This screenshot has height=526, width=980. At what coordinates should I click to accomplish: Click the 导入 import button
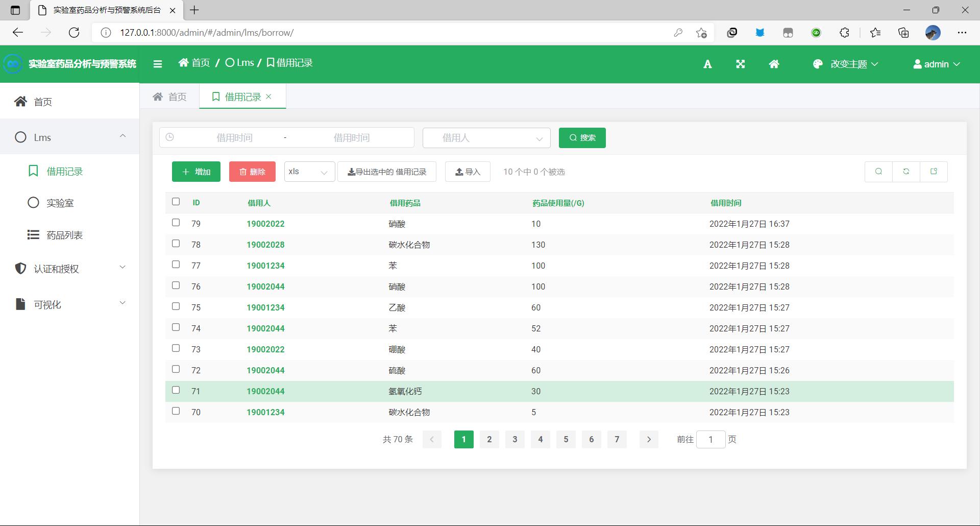468,172
